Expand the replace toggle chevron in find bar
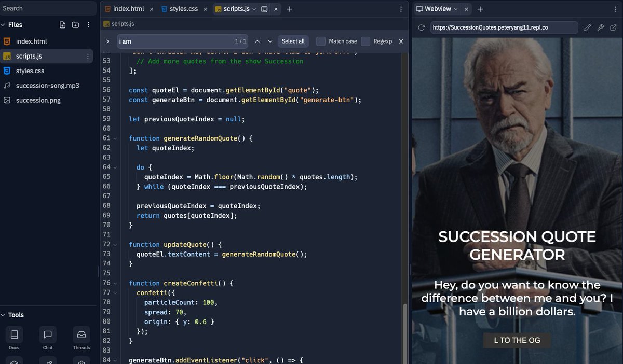 click(x=107, y=41)
